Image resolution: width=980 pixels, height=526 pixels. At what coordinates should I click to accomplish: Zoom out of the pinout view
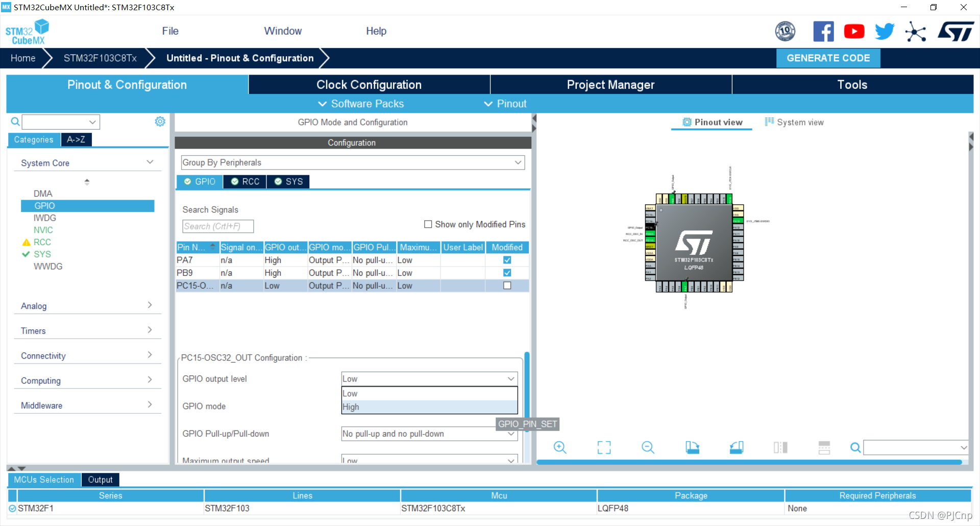tap(648, 447)
